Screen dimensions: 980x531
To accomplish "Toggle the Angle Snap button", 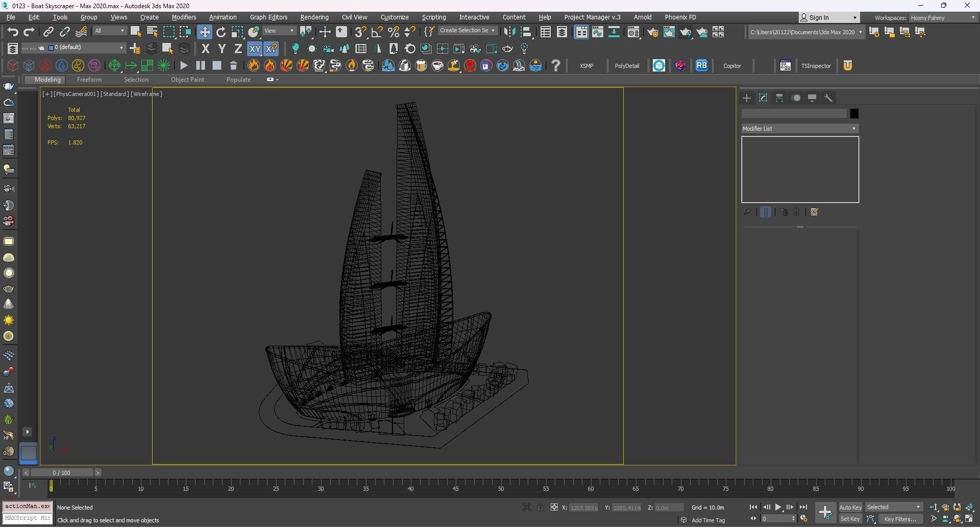I will pyautogui.click(x=377, y=32).
